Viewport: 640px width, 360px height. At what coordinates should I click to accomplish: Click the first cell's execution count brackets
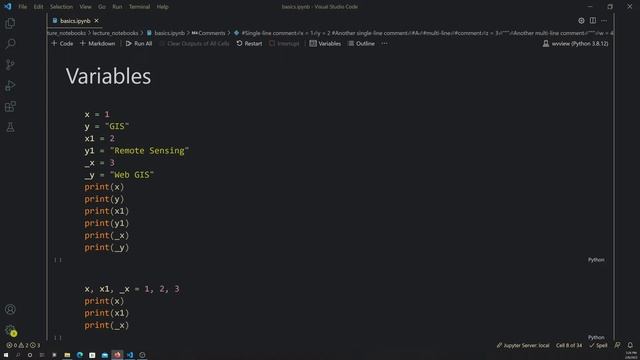point(58,260)
